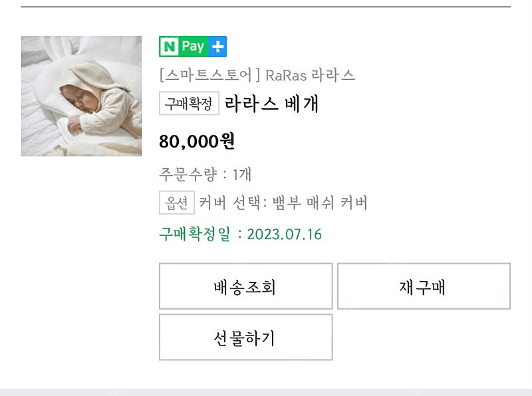Click the 옵션 badge
The image size is (532, 396).
pos(176,203)
